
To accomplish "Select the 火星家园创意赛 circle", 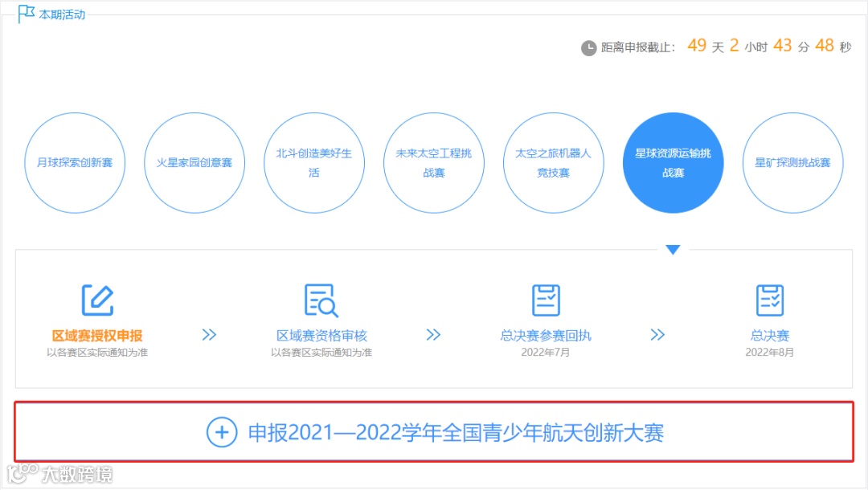I will click(194, 162).
